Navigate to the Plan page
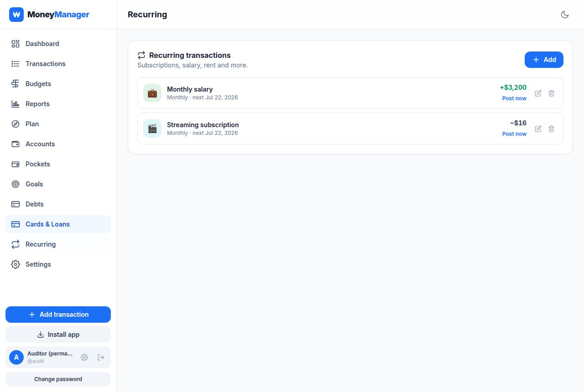This screenshot has height=392, width=584. [58, 124]
